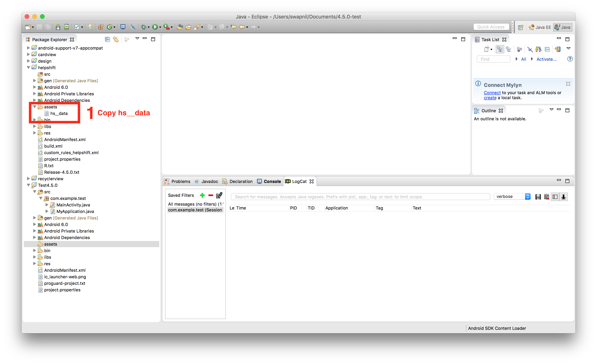Toggle categorized presentation in the Task List
Viewport: 597px width, 364px height.
point(500,49)
